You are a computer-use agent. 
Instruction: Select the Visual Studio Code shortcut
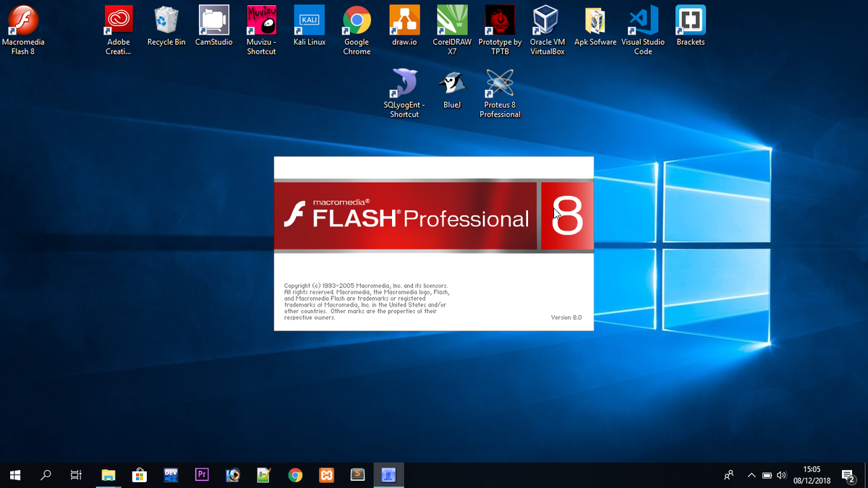[643, 30]
